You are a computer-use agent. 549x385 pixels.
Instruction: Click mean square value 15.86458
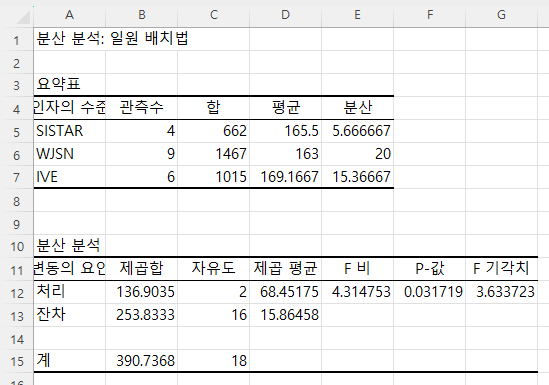(285, 315)
